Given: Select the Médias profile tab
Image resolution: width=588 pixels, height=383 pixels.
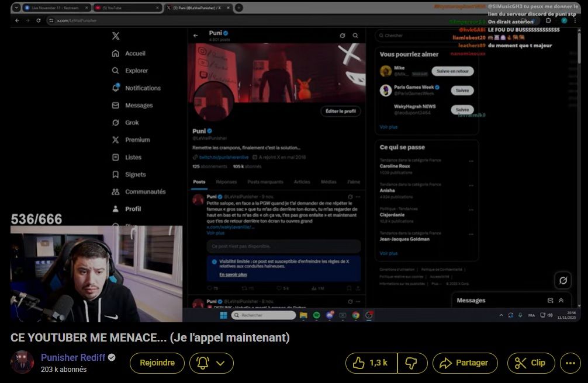Looking at the screenshot, I should pyautogui.click(x=328, y=182).
